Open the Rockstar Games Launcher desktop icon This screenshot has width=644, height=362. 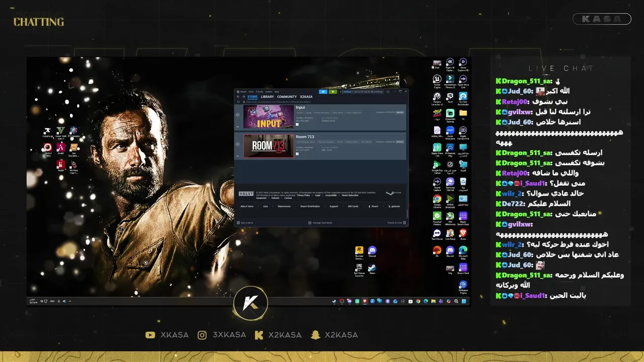coord(359,250)
